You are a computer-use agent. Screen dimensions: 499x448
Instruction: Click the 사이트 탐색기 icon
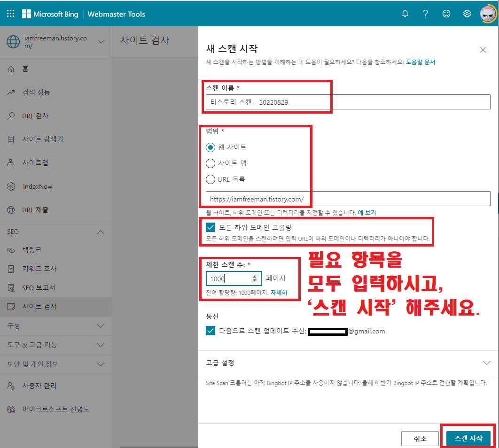pyautogui.click(x=11, y=139)
